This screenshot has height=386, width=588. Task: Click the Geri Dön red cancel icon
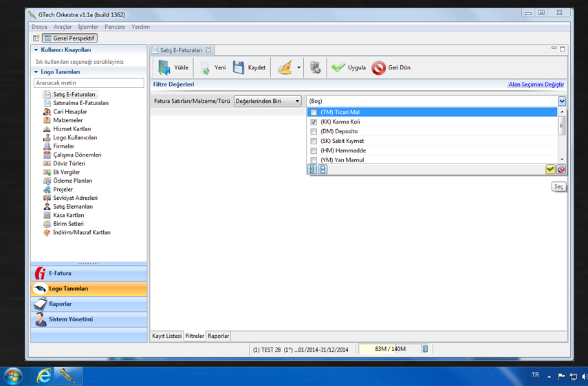[378, 68]
